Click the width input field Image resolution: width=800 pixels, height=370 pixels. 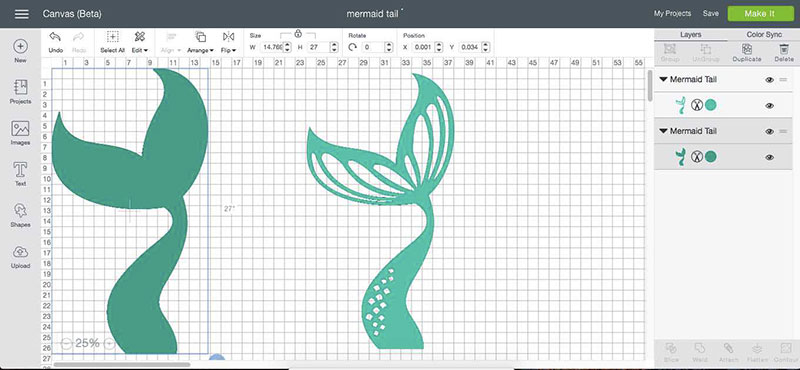tap(271, 47)
